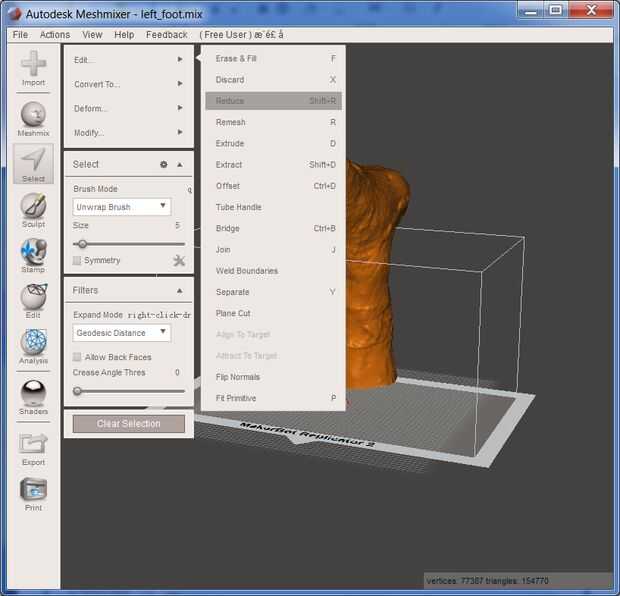Open the Help menu
Image resolution: width=620 pixels, height=596 pixels.
pos(124,35)
